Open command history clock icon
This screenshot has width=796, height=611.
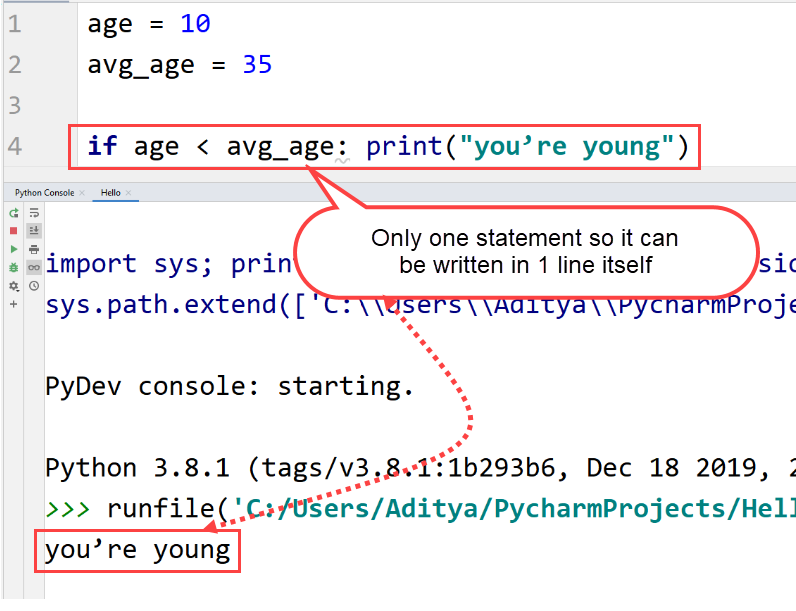34,286
